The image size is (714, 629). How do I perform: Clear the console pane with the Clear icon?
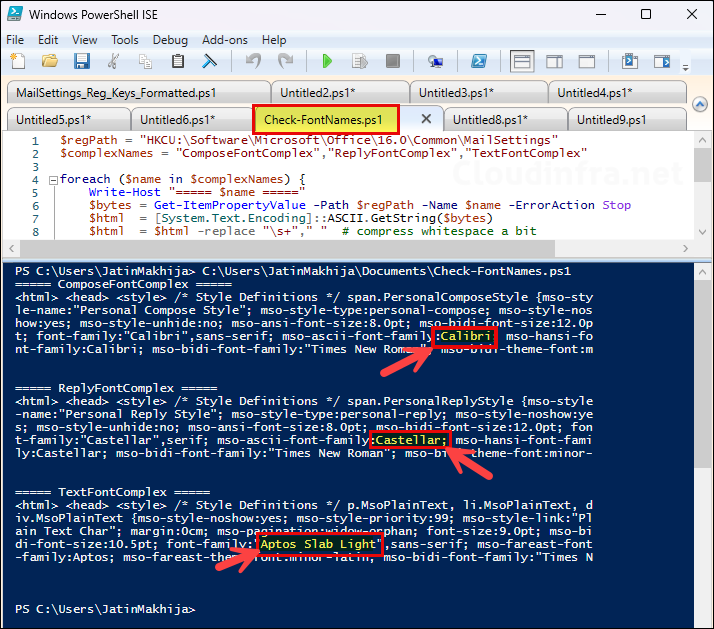click(209, 61)
